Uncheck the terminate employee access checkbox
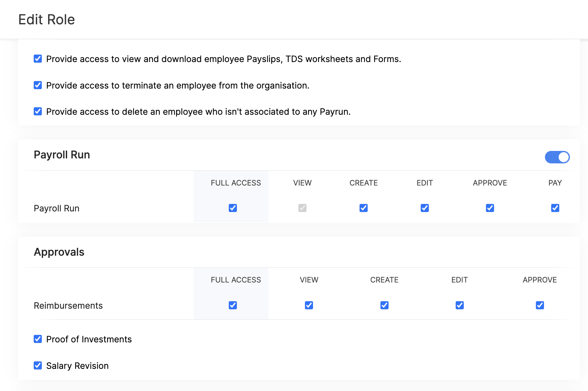The height and width of the screenshot is (391, 588). click(x=38, y=85)
